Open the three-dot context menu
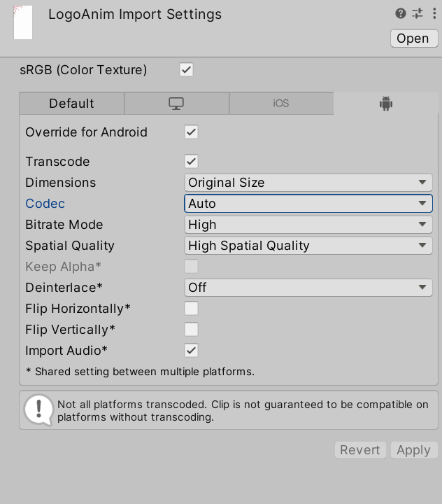This screenshot has height=504, width=442. point(434,13)
